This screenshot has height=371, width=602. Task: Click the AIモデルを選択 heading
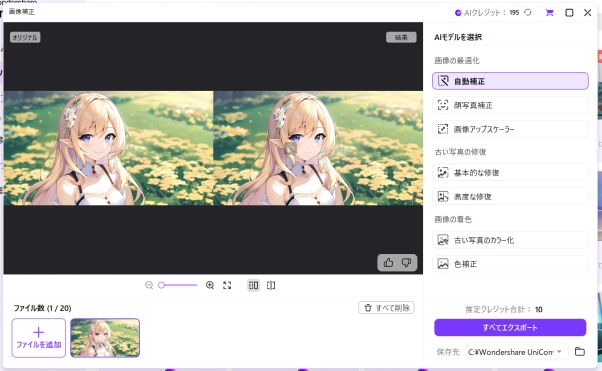pyautogui.click(x=458, y=37)
